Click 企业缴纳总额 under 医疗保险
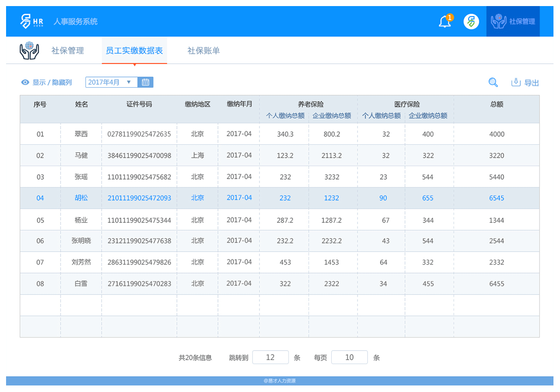The height and width of the screenshot is (392, 560). (428, 116)
